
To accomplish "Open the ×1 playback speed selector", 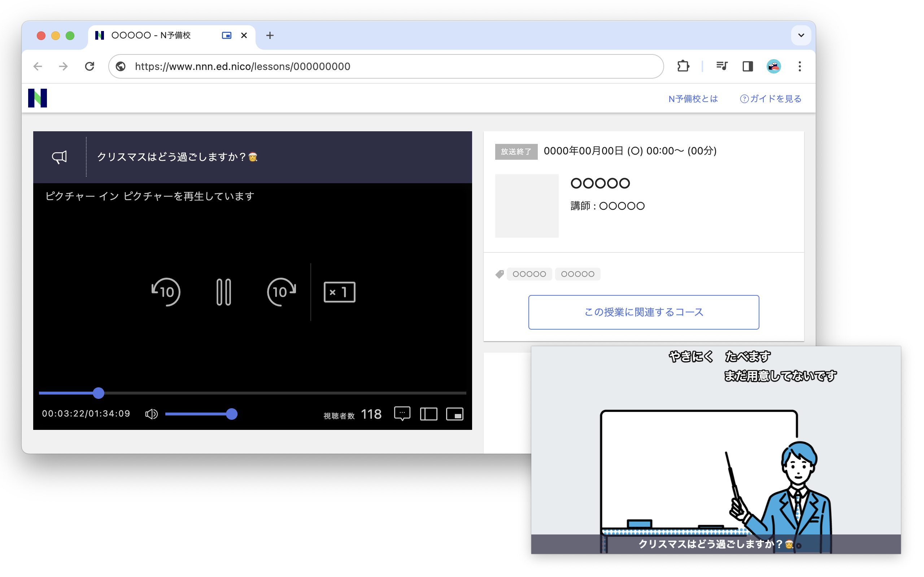I will [x=339, y=292].
